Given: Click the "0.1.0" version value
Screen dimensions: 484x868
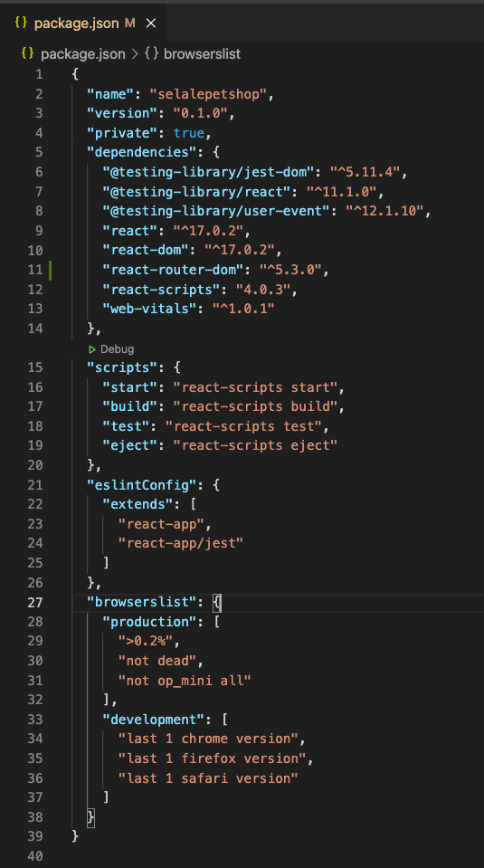Looking at the screenshot, I should point(201,113).
